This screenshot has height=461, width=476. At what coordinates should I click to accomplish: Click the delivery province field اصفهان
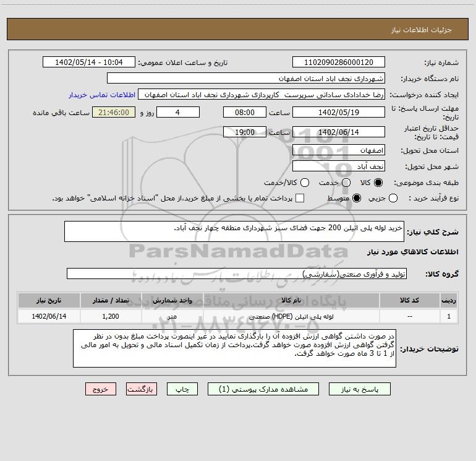pyautogui.click(x=339, y=150)
